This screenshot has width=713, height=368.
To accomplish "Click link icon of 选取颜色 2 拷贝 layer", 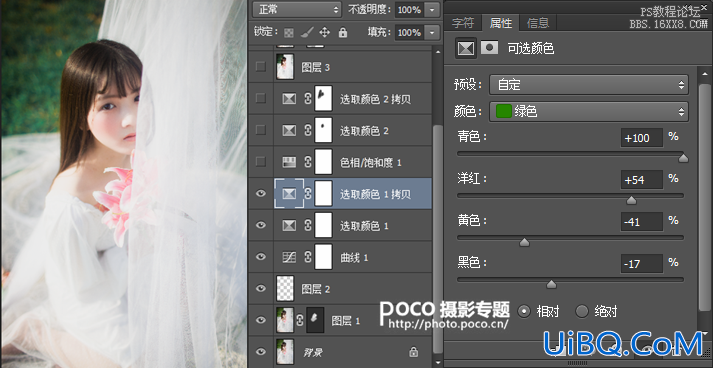I will pos(308,99).
